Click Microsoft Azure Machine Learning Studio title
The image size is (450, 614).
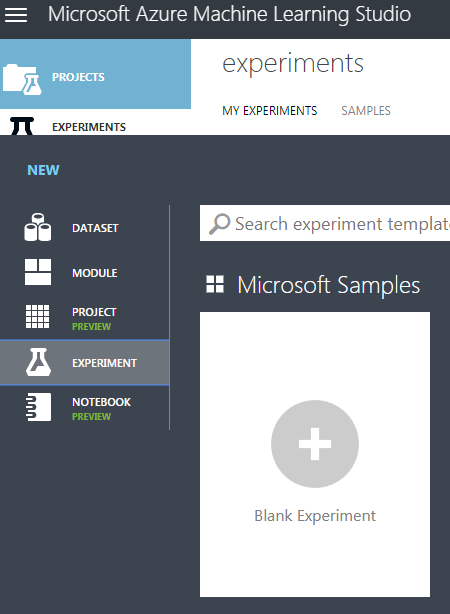pos(230,14)
